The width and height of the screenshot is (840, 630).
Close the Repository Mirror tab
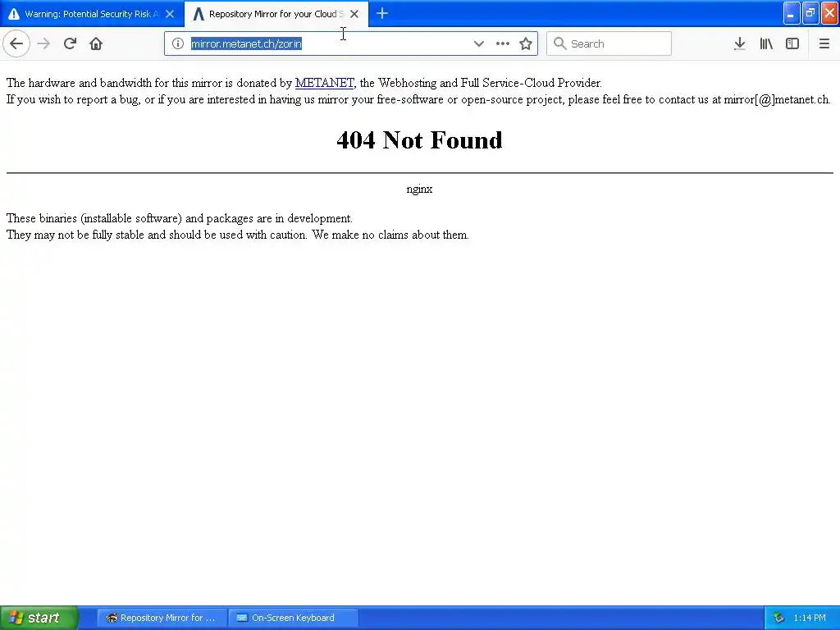(354, 14)
